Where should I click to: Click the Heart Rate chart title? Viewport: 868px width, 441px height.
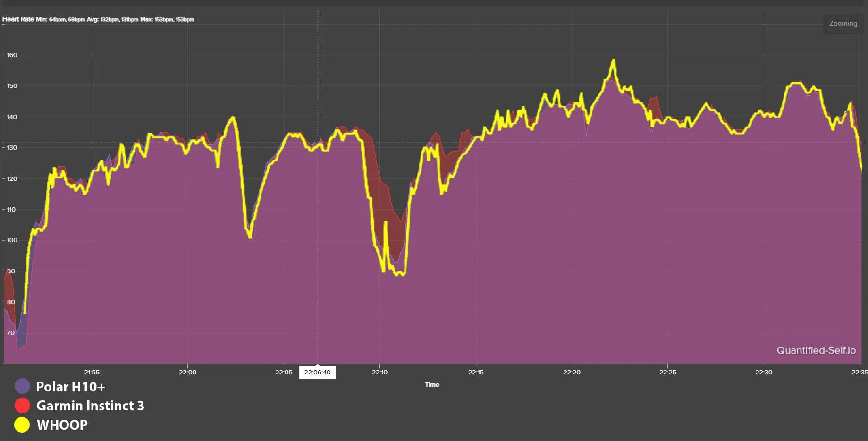point(18,19)
